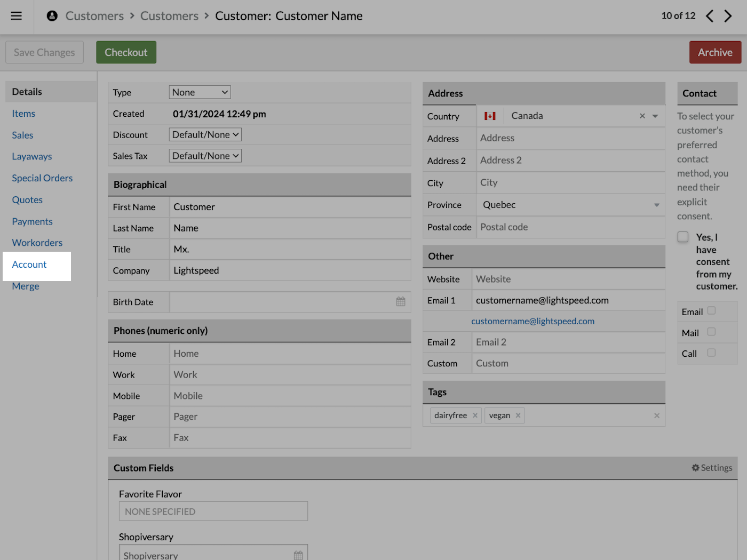
Task: Switch to the Account section
Action: pyautogui.click(x=29, y=264)
